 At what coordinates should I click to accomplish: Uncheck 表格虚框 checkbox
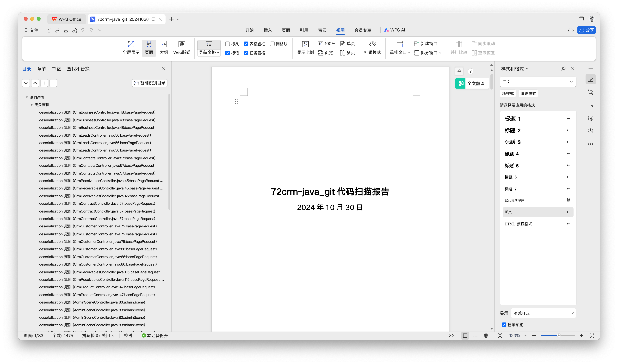click(246, 44)
